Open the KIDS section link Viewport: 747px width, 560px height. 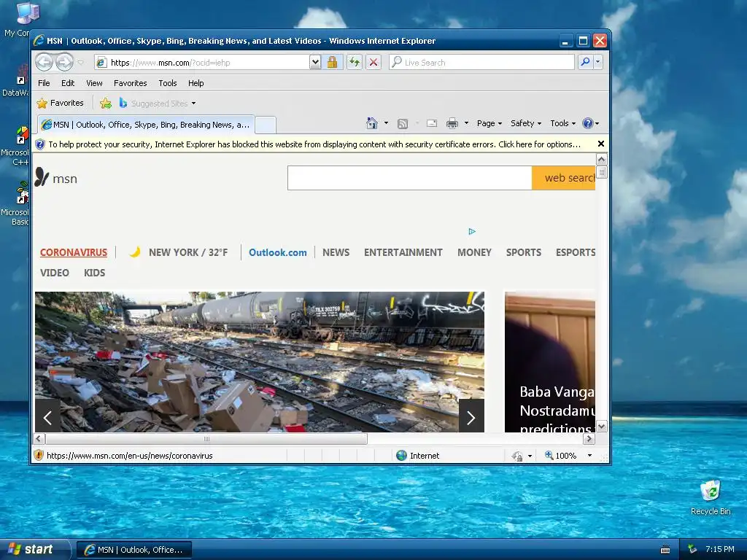pyautogui.click(x=94, y=273)
